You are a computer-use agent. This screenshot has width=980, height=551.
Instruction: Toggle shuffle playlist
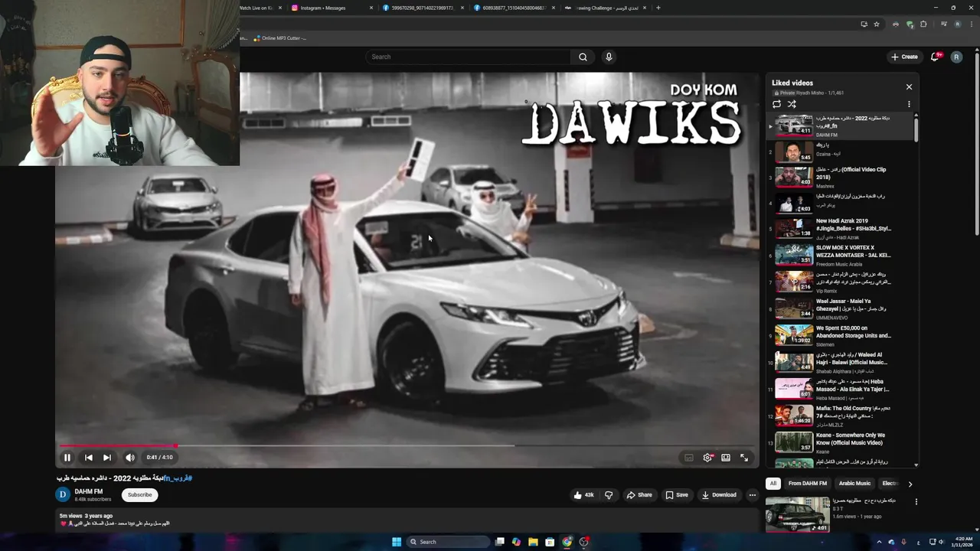792,104
